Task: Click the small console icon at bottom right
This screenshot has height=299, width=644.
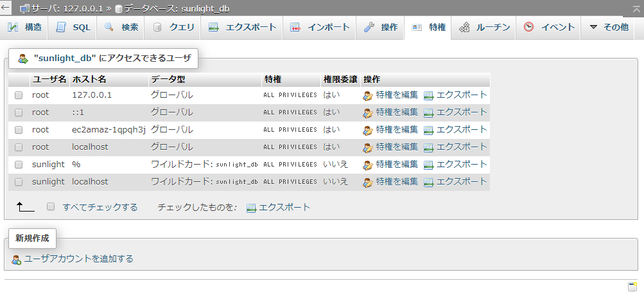Action: [x=632, y=286]
